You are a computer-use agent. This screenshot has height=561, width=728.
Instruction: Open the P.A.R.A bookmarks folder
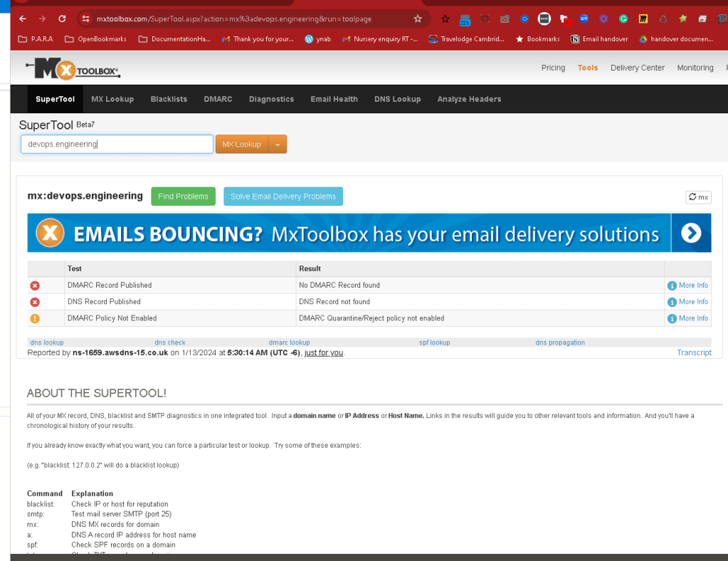tap(36, 39)
